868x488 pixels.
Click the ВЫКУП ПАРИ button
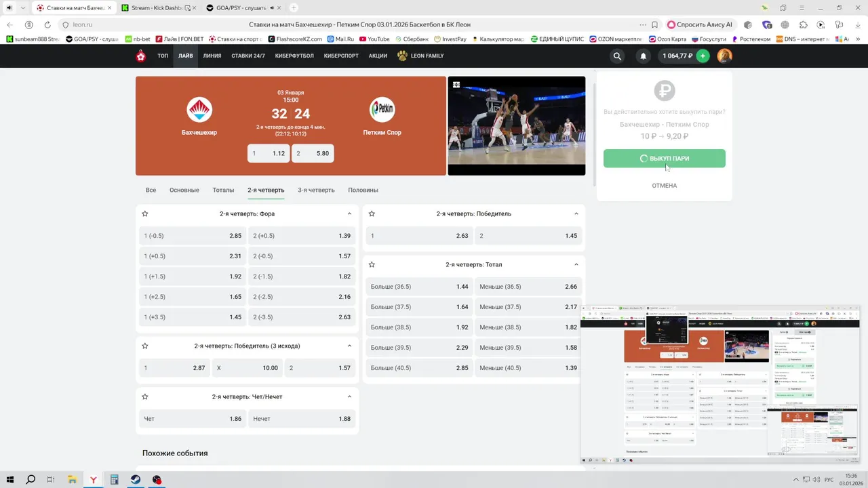click(x=665, y=159)
